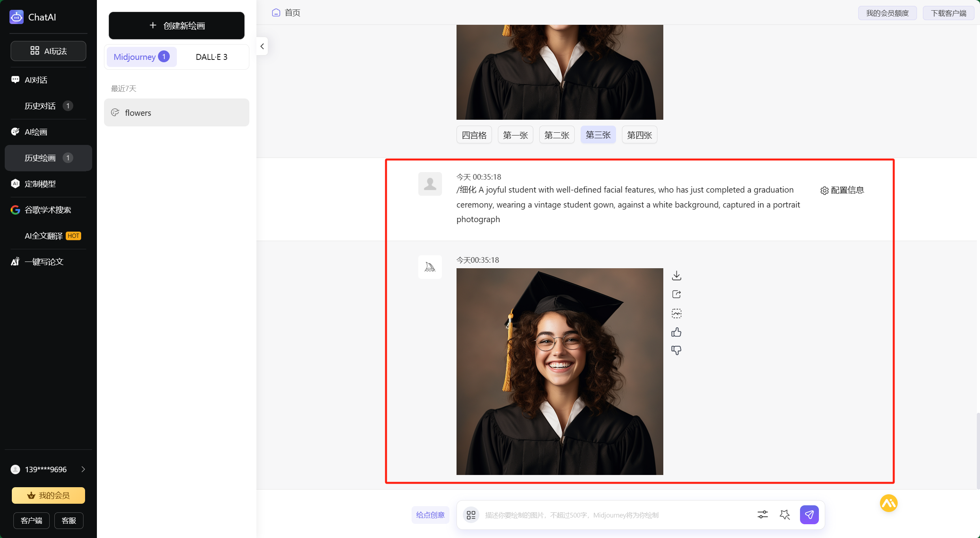Click the dashed-frame image edit icon

(x=676, y=314)
